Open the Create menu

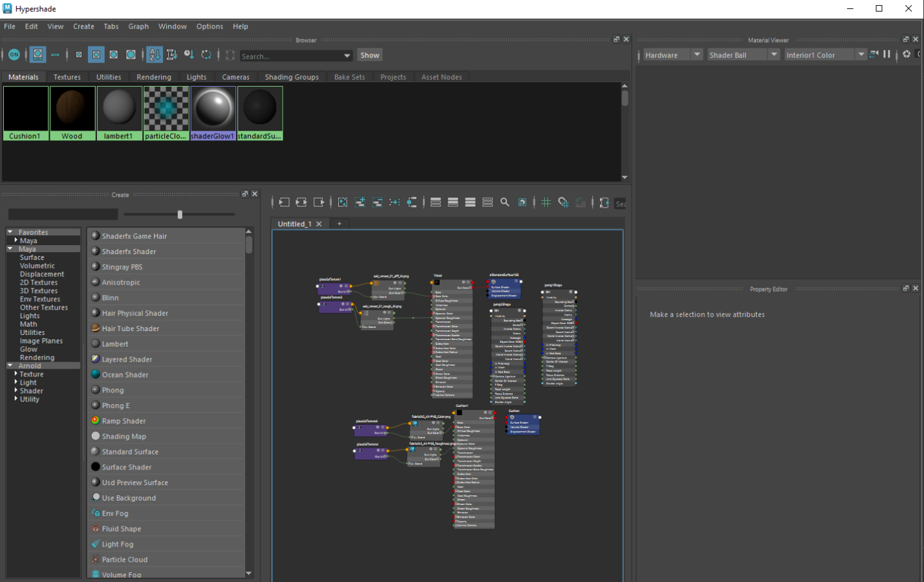(x=83, y=27)
